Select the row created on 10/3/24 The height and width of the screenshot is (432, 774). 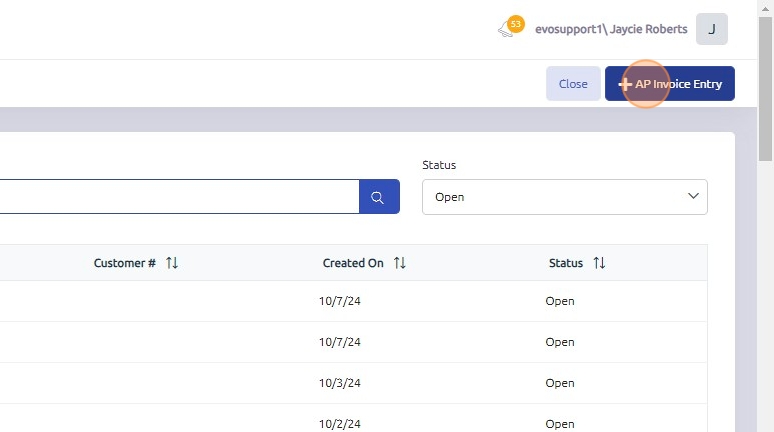point(340,383)
